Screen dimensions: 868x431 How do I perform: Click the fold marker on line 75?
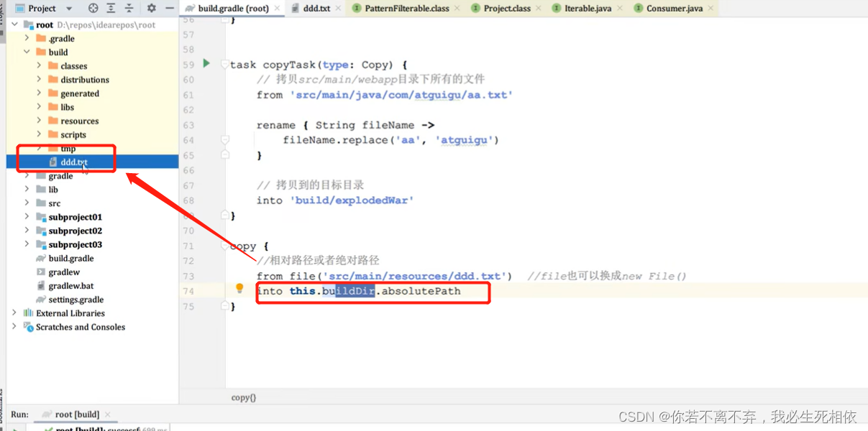click(x=225, y=306)
